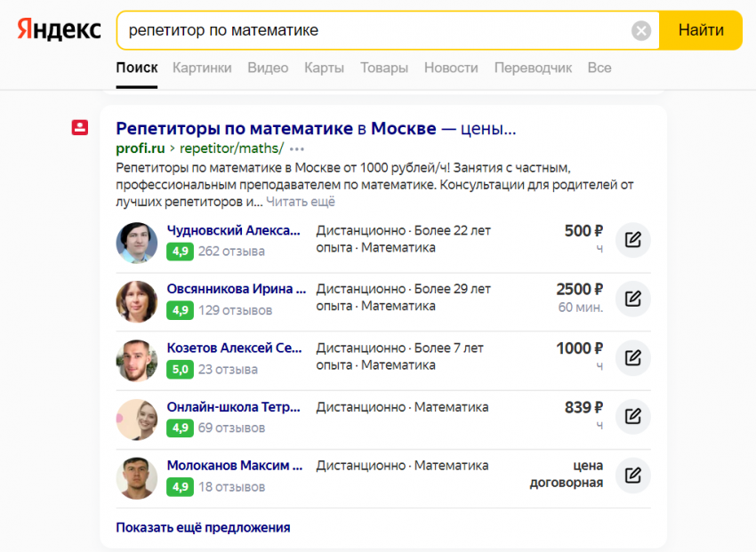Click the edit icon for Онлайн-школа Тетр row
756x552 pixels.
[x=633, y=416]
